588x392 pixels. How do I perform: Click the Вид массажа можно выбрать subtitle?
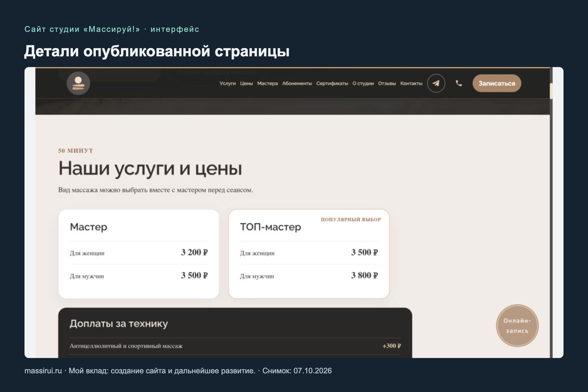click(x=156, y=190)
